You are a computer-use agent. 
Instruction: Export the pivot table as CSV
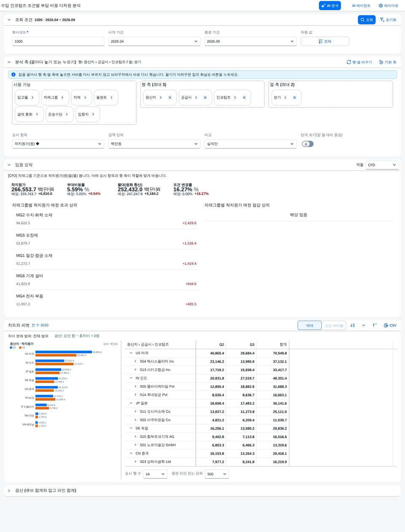point(390,325)
